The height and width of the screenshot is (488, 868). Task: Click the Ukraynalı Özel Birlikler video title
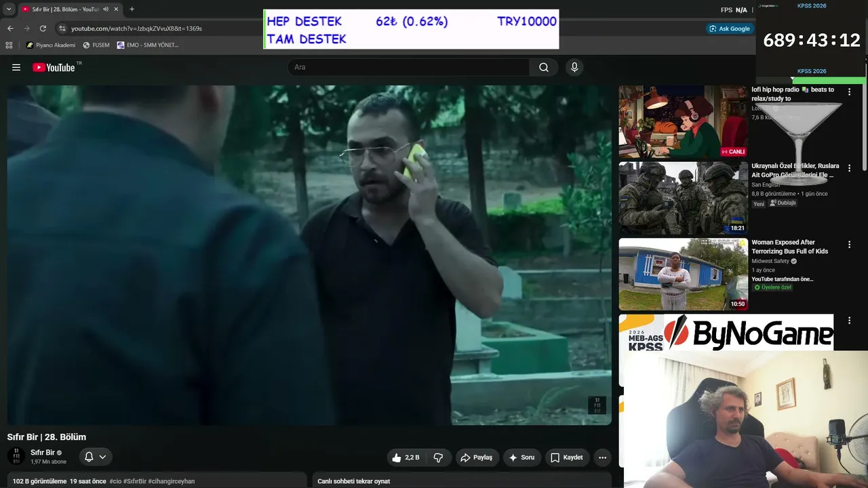tap(795, 170)
